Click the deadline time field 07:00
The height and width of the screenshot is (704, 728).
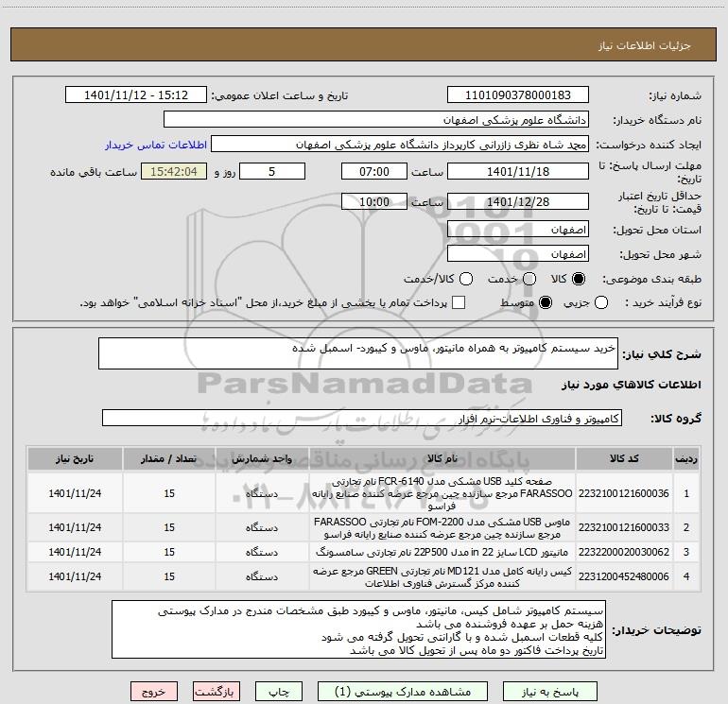(x=374, y=172)
